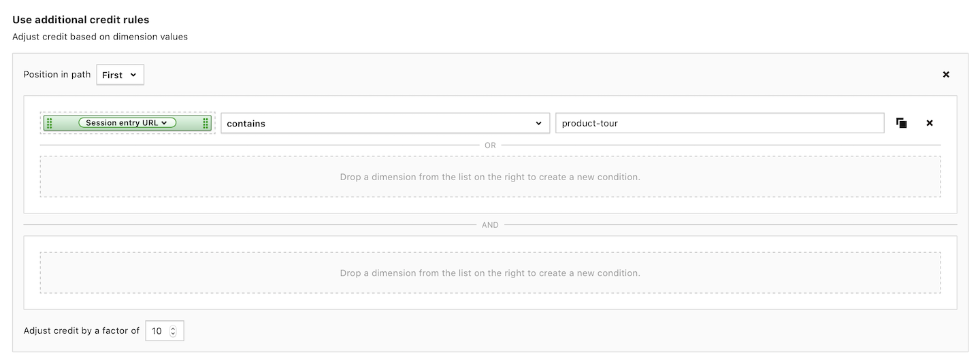Click 'Adjust credit by a factor of' label
This screenshot has width=980, height=361.
(x=82, y=331)
